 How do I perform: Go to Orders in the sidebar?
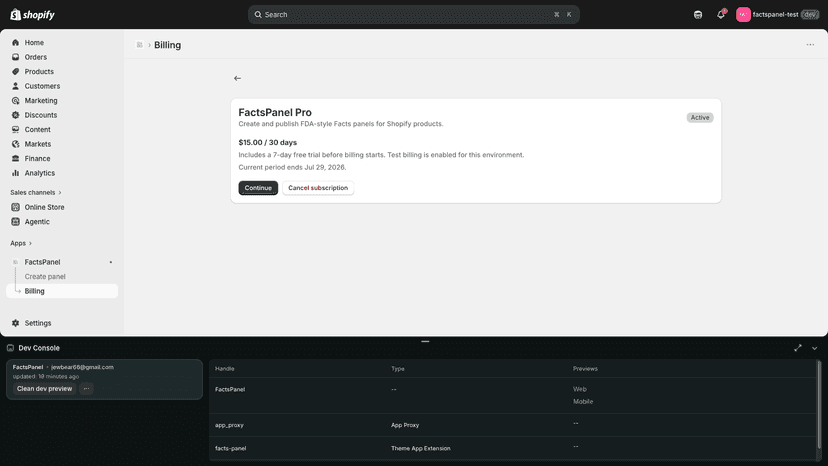click(35, 57)
